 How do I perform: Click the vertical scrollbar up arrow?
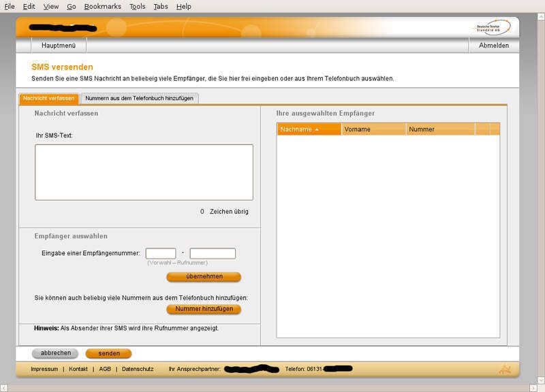tap(541, 16)
